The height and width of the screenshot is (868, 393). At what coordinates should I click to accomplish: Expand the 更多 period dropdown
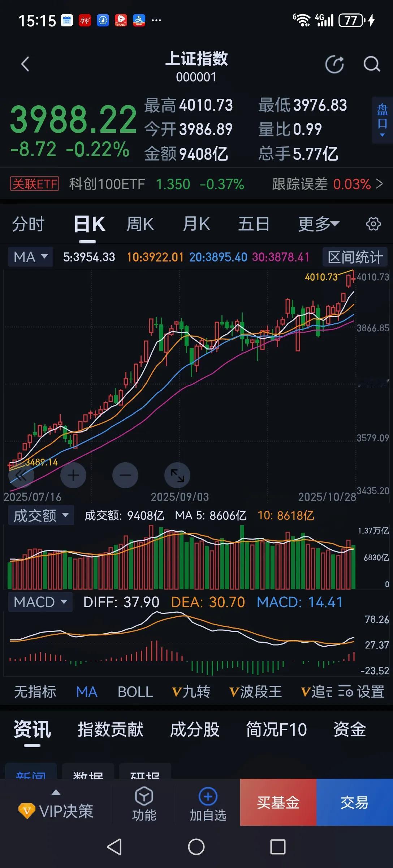click(x=319, y=224)
